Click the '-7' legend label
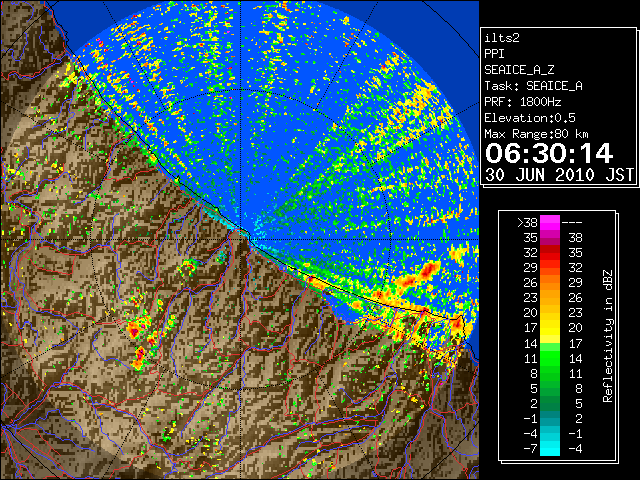This screenshot has height=480, width=640. click(x=530, y=449)
